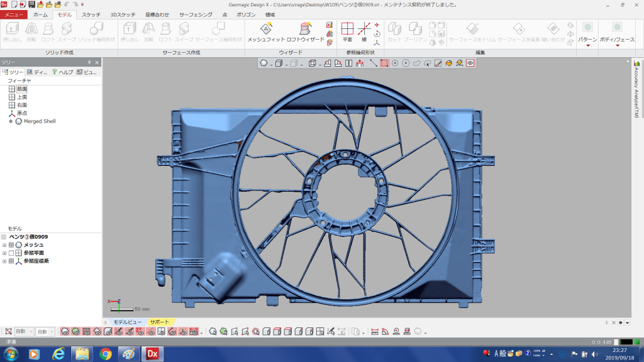
Task: Toggle visibility of メッシュ in model tree
Action: tap(11, 245)
